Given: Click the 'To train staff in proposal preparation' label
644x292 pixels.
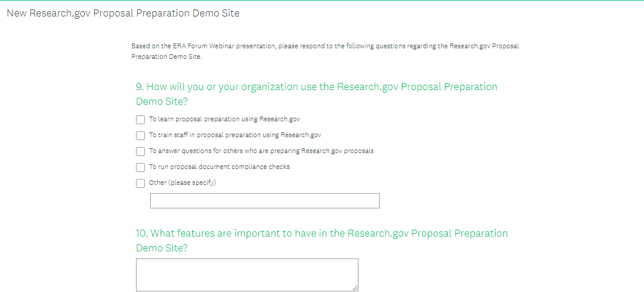Looking at the screenshot, I should [235, 135].
